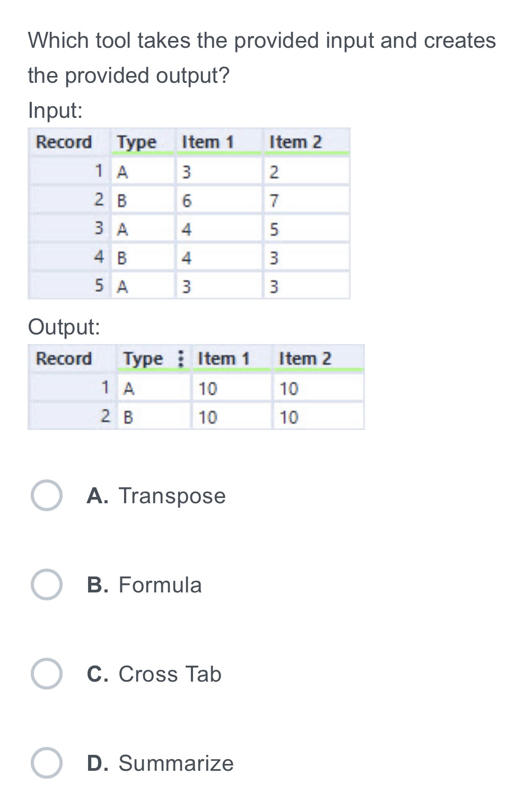The width and height of the screenshot is (532, 800).
Task: Select the cell with value 7 in Input table
Action: [307, 201]
